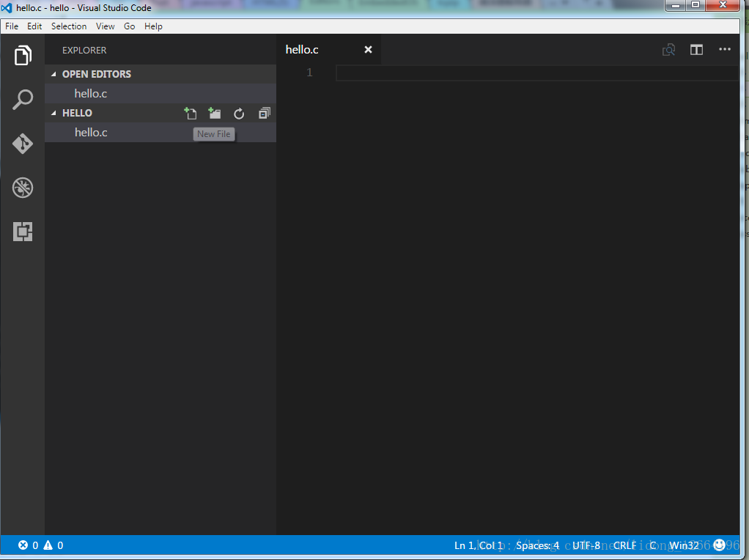Click the Visual Studio Code title icon
This screenshot has height=560, width=749.
7,7
